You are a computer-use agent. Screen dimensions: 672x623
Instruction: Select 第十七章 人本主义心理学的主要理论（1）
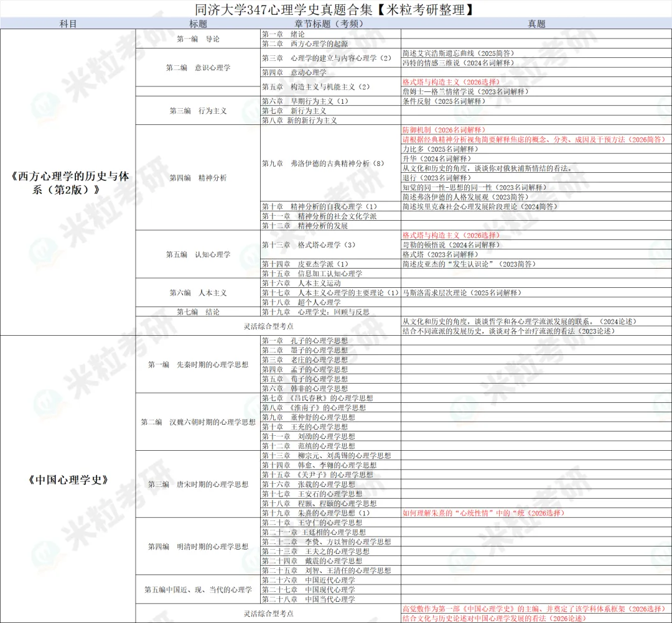pos(330,293)
